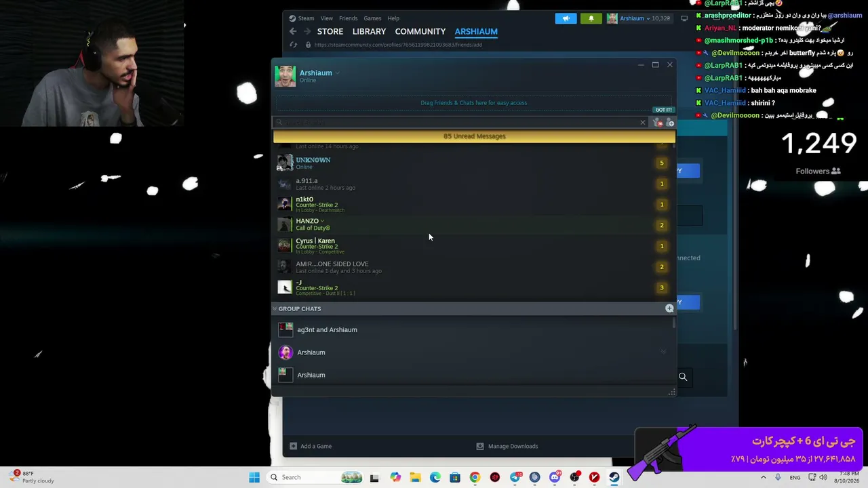Open Google Chrome from the taskbar
Image resolution: width=868 pixels, height=488 pixels.
[475, 477]
